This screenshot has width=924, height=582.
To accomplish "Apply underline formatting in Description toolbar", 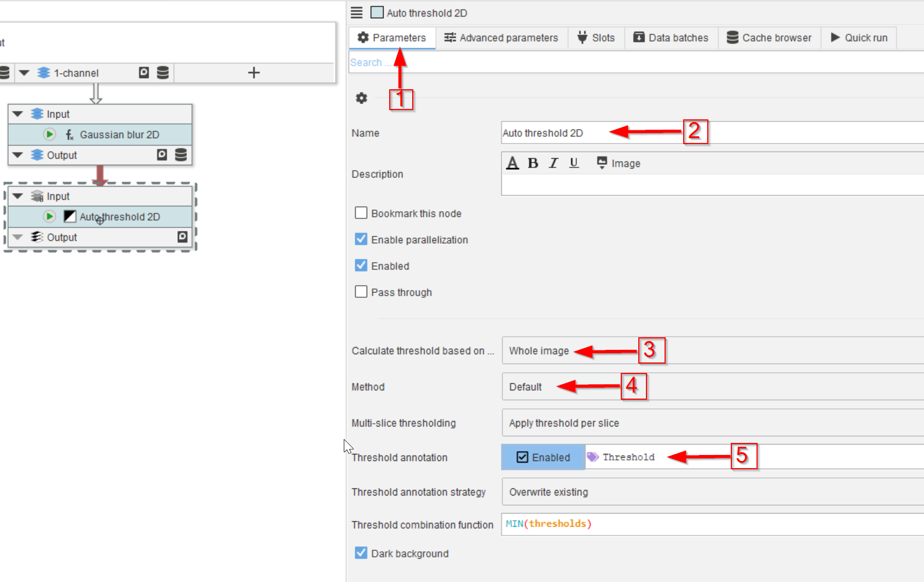I will click(x=574, y=163).
